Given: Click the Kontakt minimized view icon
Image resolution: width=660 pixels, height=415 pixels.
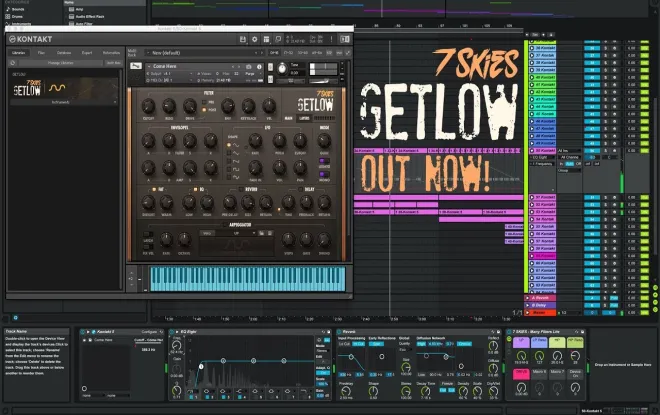Looking at the screenshot, I should tap(278, 39).
